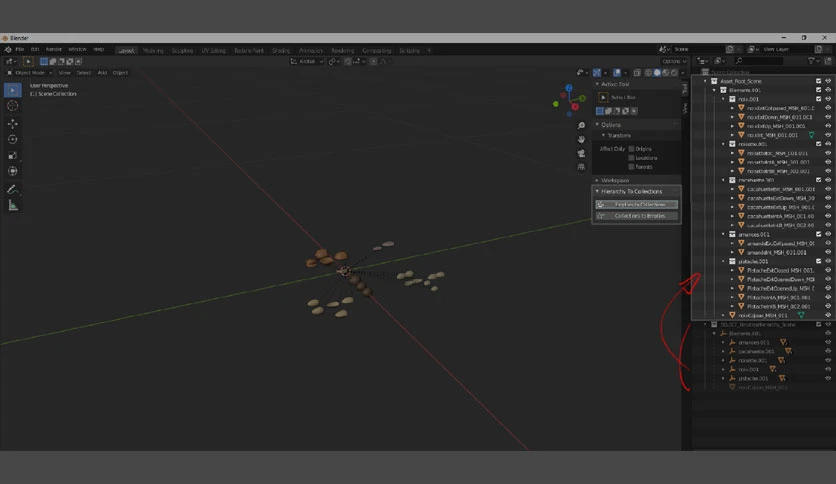This screenshot has height=484, width=836.
Task: Toggle camera view icon
Action: tap(581, 153)
